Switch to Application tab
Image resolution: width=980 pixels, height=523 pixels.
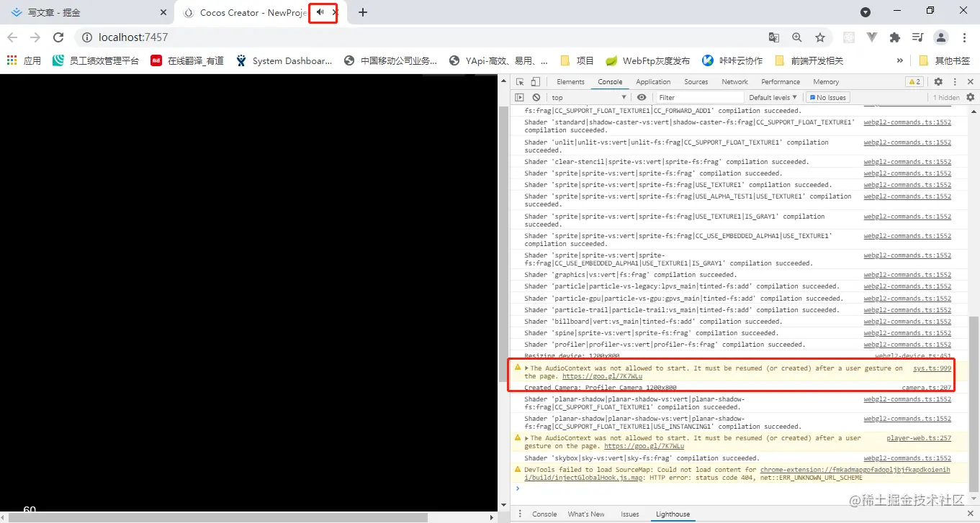click(653, 82)
